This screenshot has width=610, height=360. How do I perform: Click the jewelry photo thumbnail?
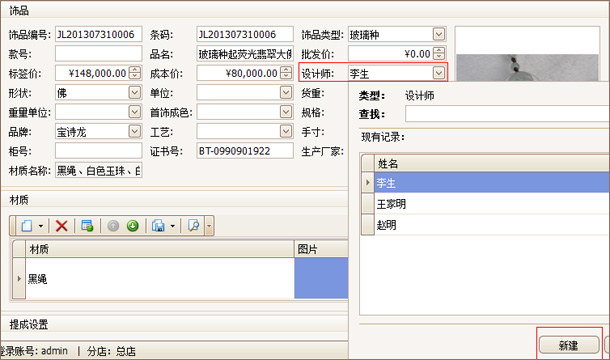[x=527, y=67]
